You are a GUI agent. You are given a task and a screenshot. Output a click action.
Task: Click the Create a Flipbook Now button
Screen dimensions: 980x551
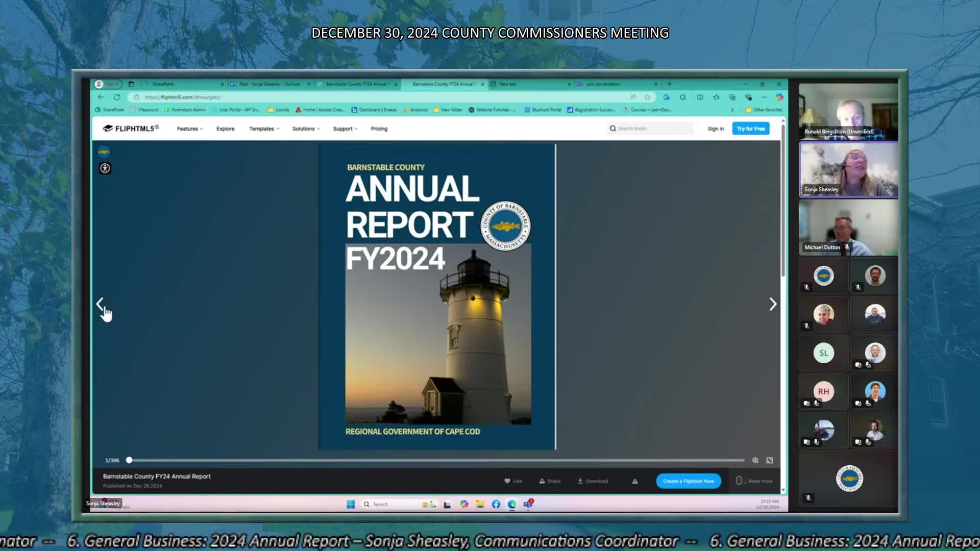[689, 481]
